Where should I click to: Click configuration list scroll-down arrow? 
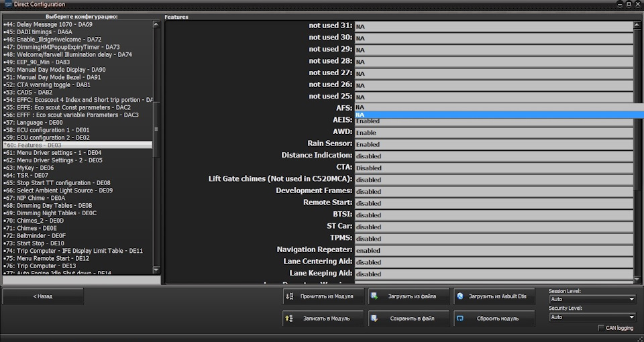pyautogui.click(x=156, y=270)
